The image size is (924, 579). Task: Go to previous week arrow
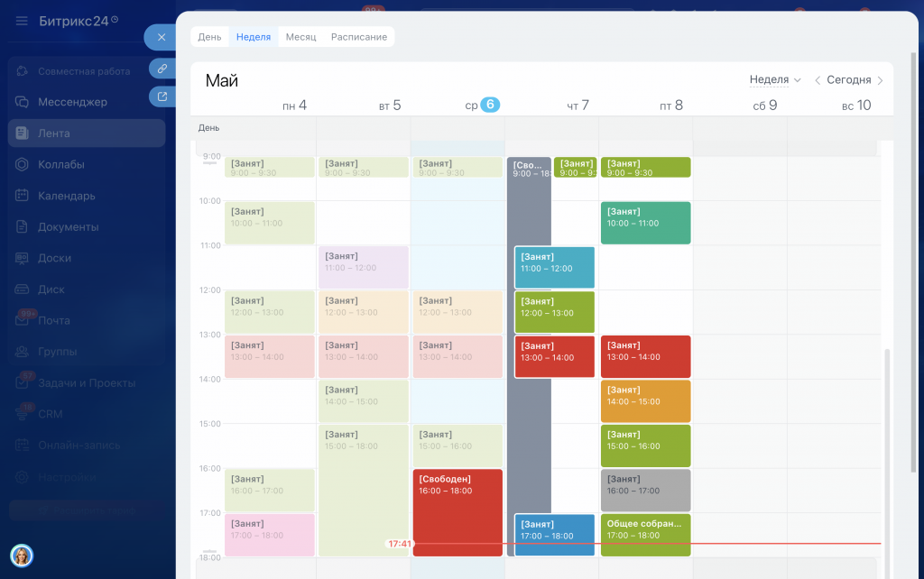818,80
